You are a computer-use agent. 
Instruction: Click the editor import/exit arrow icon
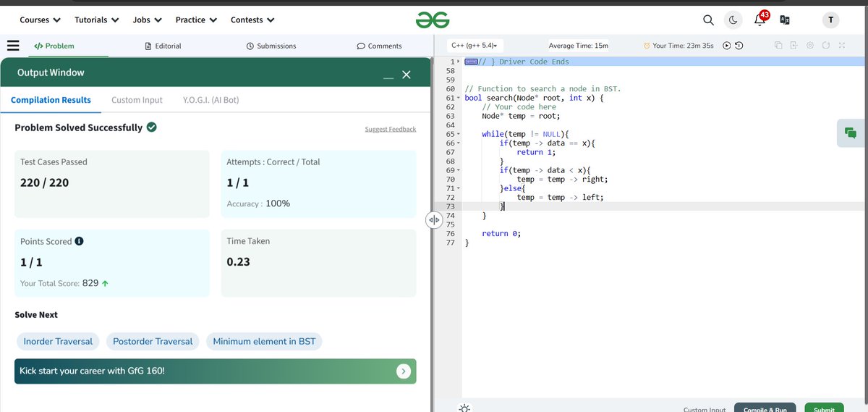point(793,46)
